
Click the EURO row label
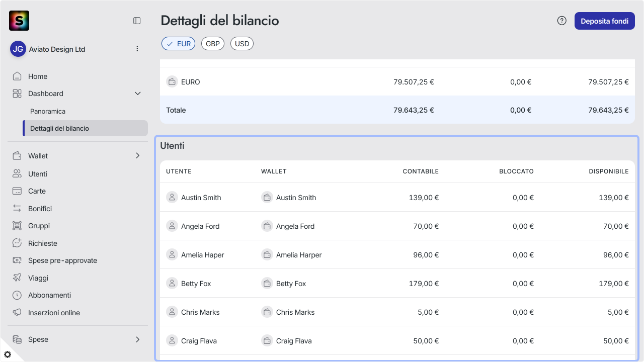point(191,82)
